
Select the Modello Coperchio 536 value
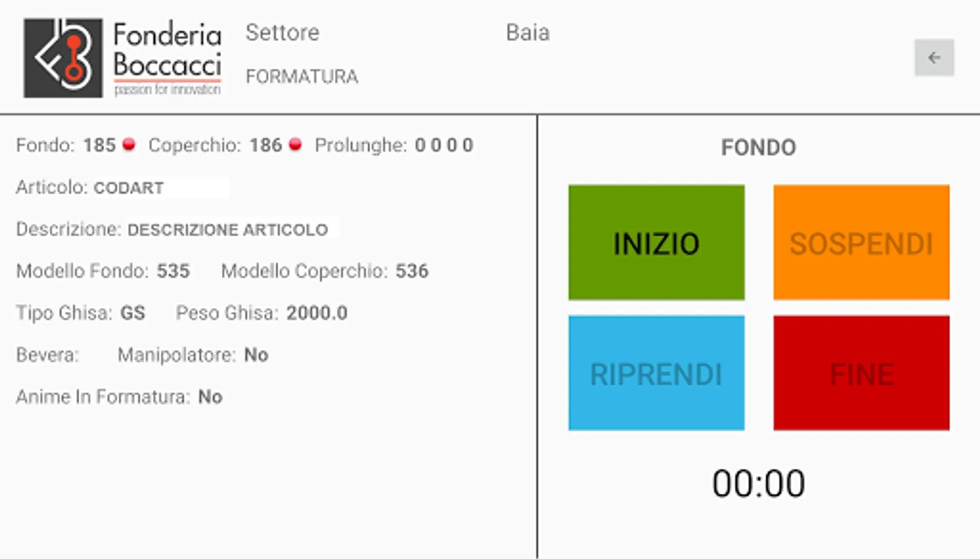click(x=412, y=271)
